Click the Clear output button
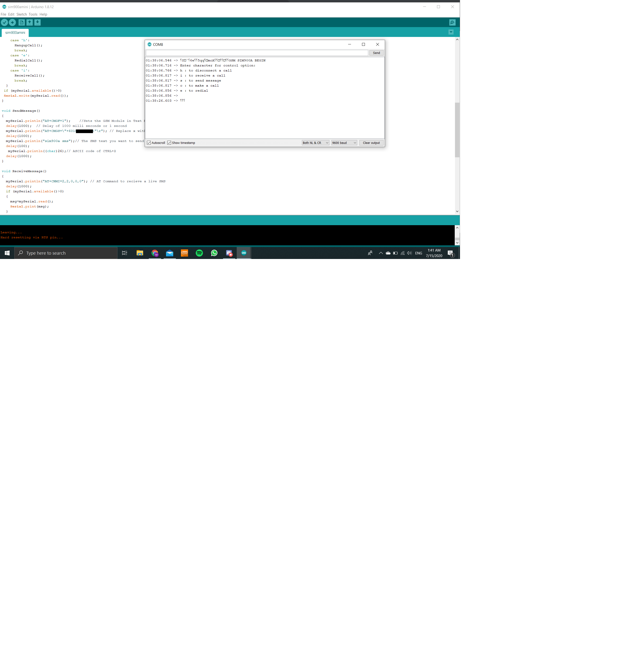 [x=371, y=143]
